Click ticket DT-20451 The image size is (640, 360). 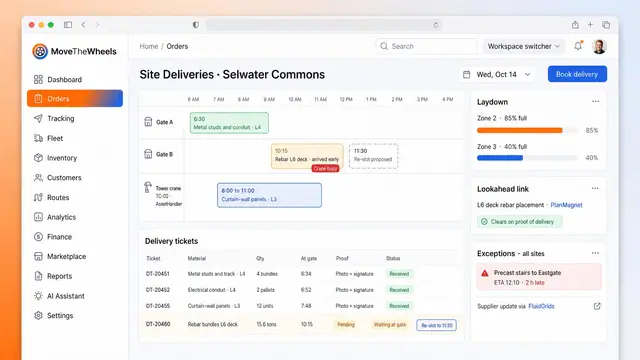tap(158, 274)
